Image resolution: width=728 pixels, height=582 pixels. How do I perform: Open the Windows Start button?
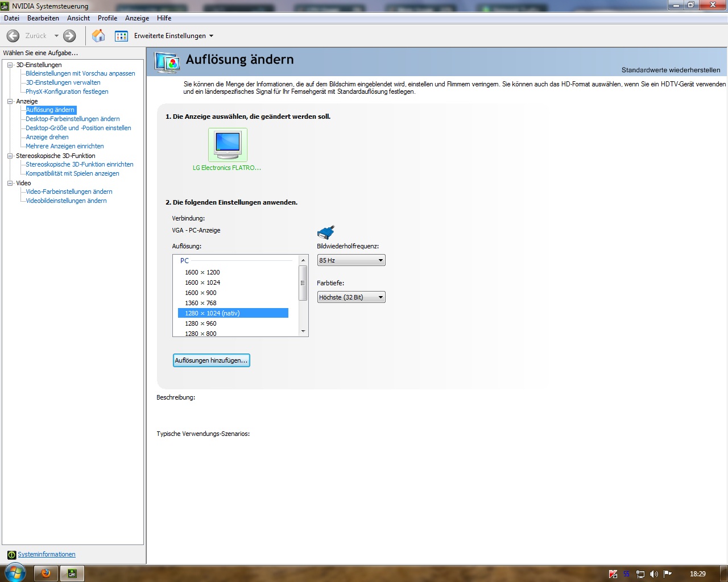[15, 573]
